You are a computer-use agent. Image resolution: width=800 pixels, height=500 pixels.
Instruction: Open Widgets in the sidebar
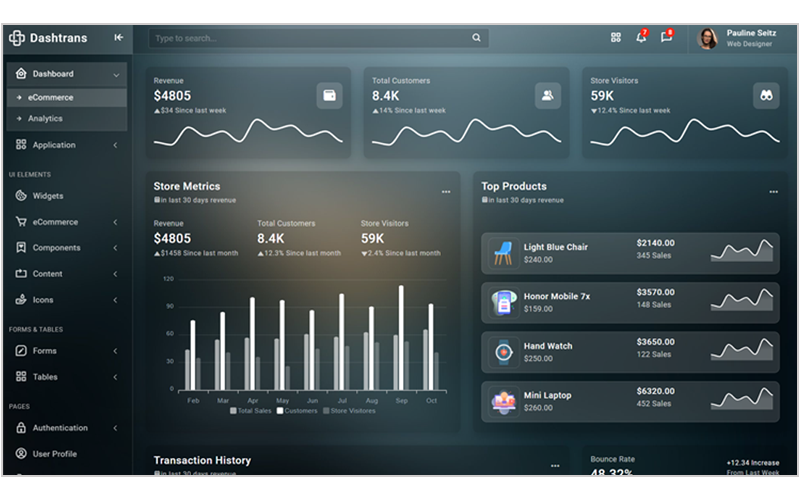point(47,196)
